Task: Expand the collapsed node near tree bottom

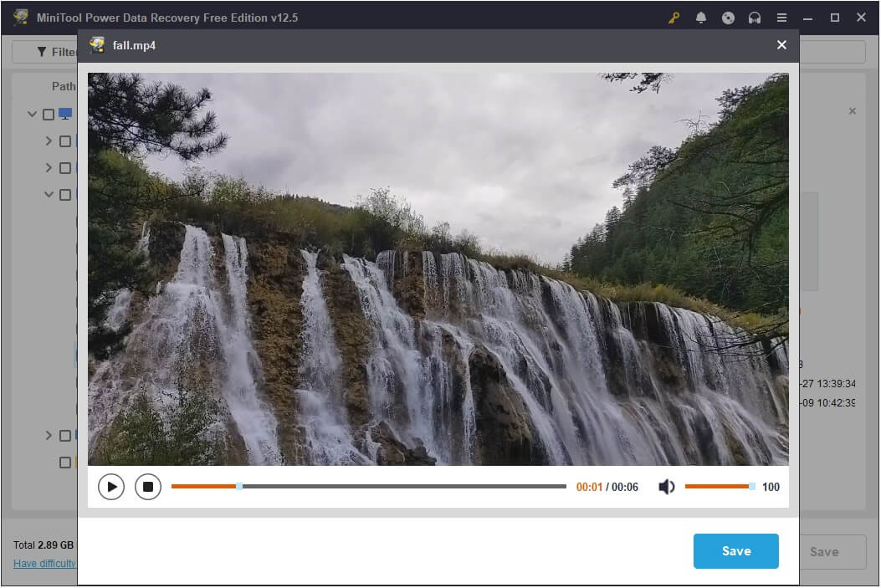Action: tap(49, 435)
